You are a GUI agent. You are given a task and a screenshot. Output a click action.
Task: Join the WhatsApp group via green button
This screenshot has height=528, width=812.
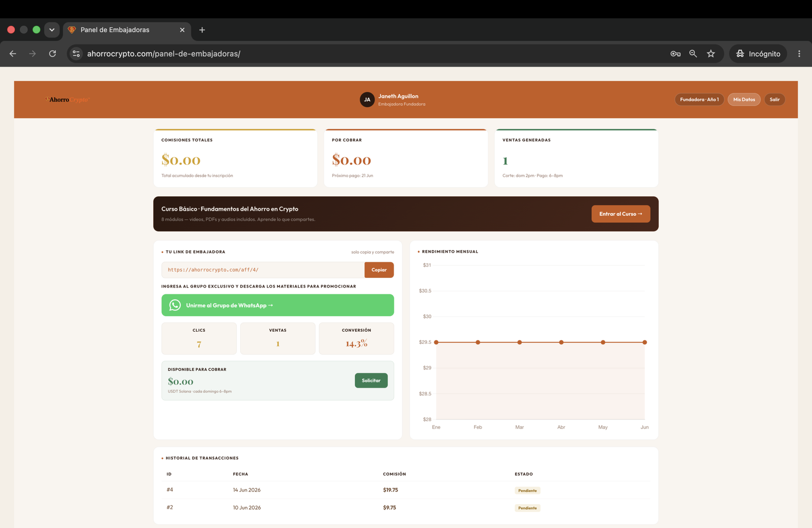[x=278, y=305]
